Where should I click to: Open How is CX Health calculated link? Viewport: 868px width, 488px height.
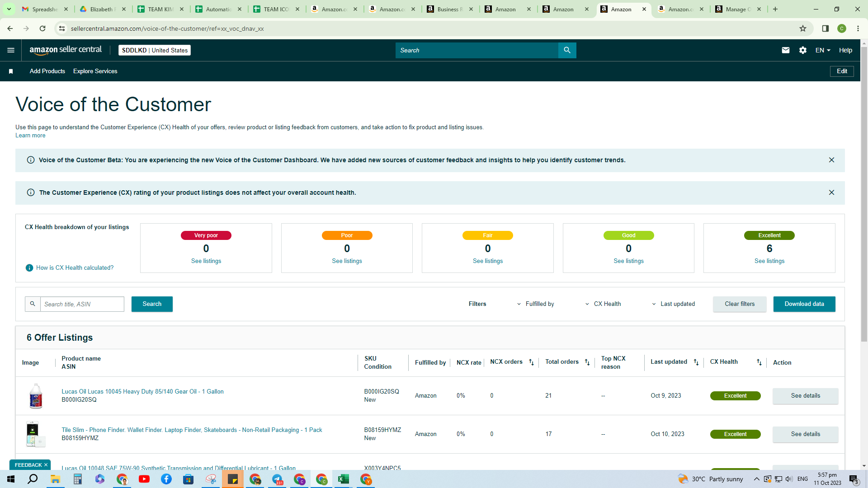click(x=75, y=268)
